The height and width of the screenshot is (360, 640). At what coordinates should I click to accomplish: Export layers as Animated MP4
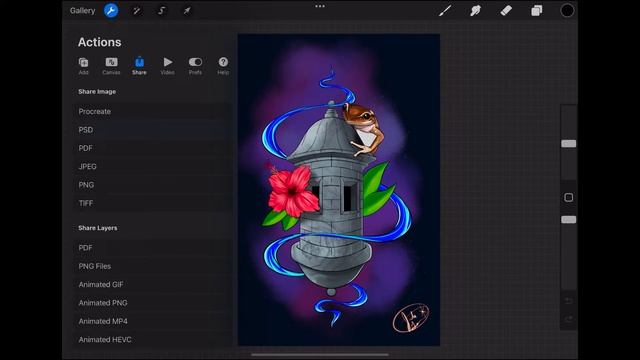pos(153,321)
